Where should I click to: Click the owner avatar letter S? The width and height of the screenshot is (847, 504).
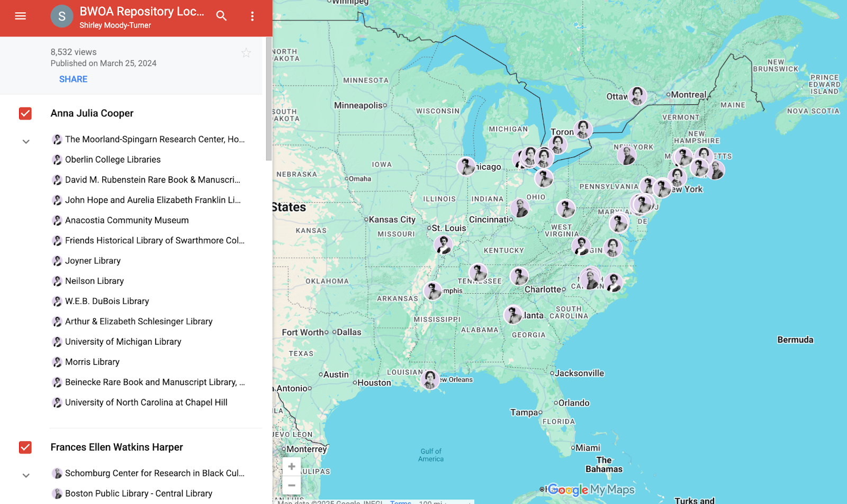[61, 16]
